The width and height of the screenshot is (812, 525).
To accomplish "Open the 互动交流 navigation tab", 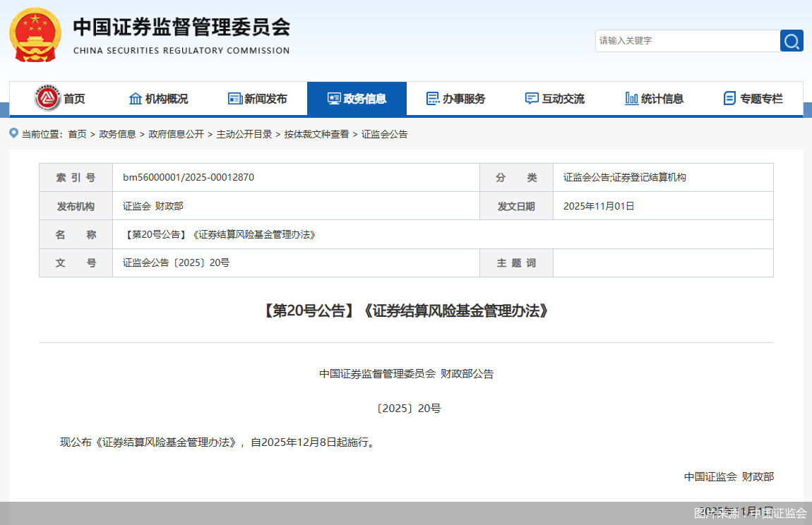I will 555,98.
